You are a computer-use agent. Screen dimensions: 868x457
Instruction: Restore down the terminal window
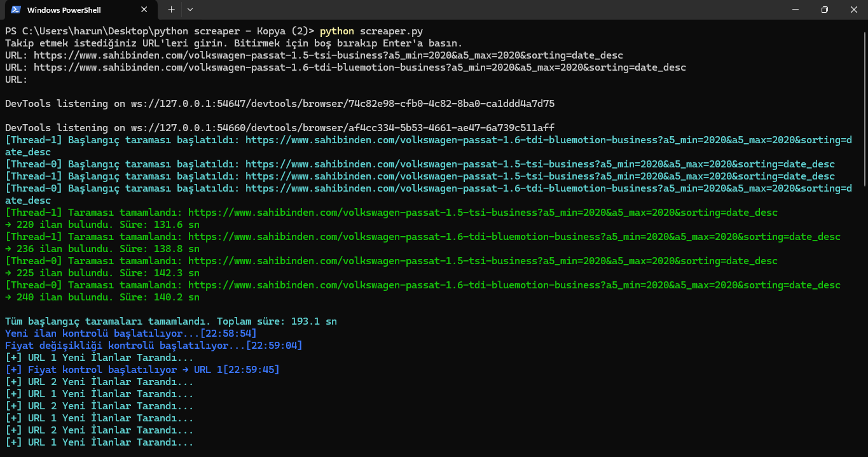point(824,10)
